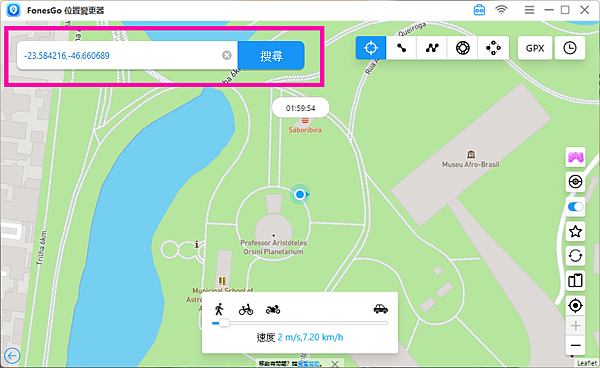Open the history clock icon
The image size is (600, 368).
coord(570,48)
